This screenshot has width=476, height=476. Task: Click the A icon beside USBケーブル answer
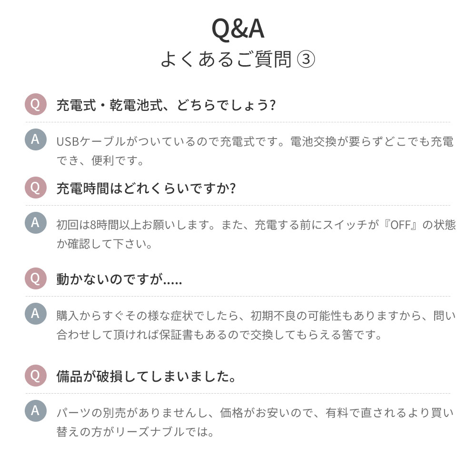click(36, 139)
